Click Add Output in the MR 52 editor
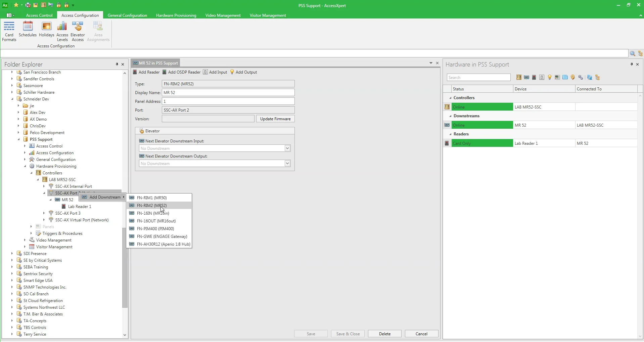Viewport: 644px width, 342px height. coord(244,72)
